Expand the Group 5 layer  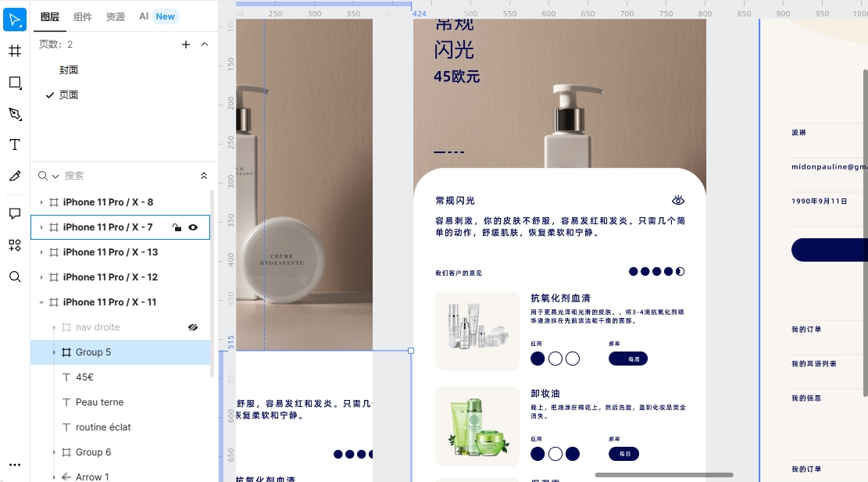point(54,352)
